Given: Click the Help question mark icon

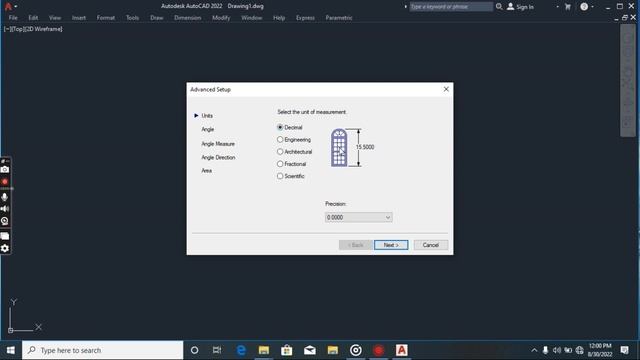Looking at the screenshot, I should [x=584, y=7].
